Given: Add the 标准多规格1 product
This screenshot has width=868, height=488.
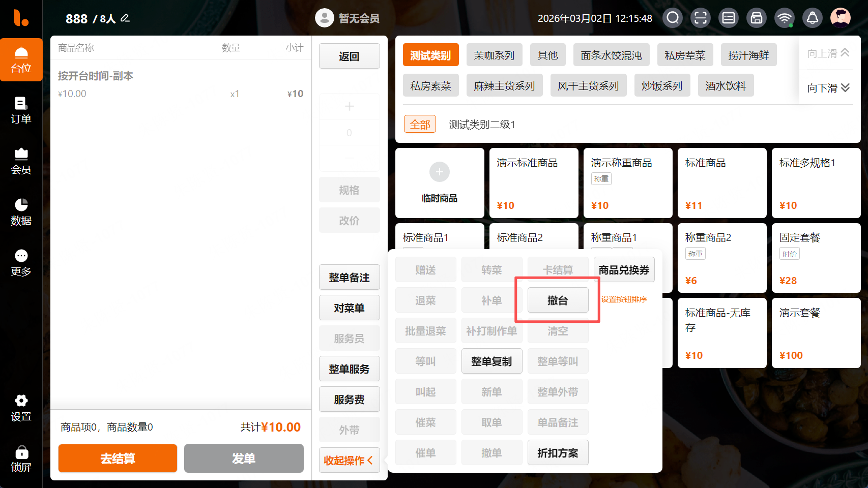Looking at the screenshot, I should (x=816, y=183).
